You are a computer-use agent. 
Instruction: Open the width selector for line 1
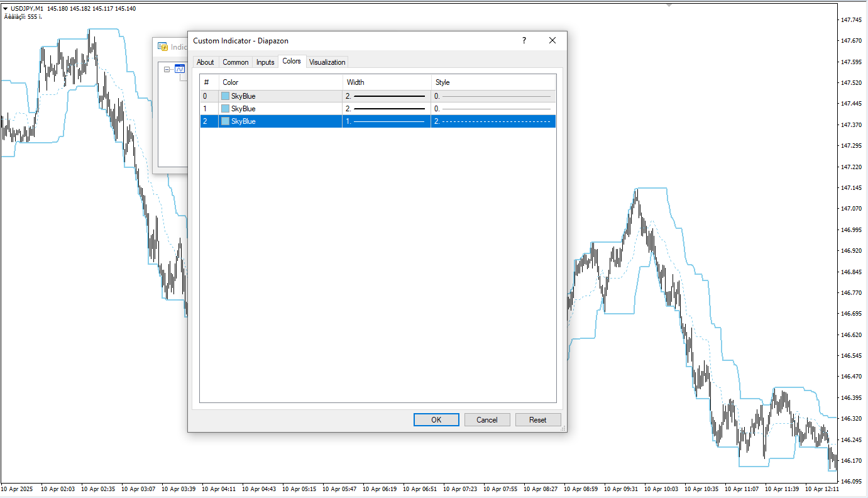387,109
